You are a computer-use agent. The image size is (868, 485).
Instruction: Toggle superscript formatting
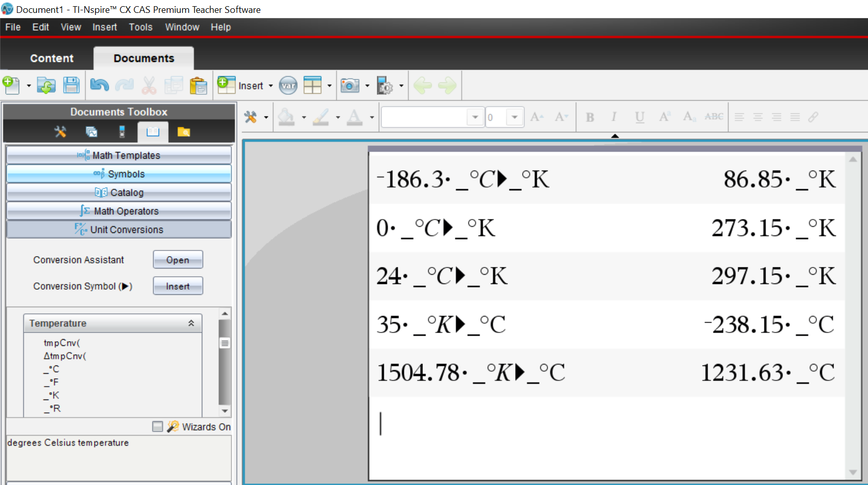pos(665,116)
